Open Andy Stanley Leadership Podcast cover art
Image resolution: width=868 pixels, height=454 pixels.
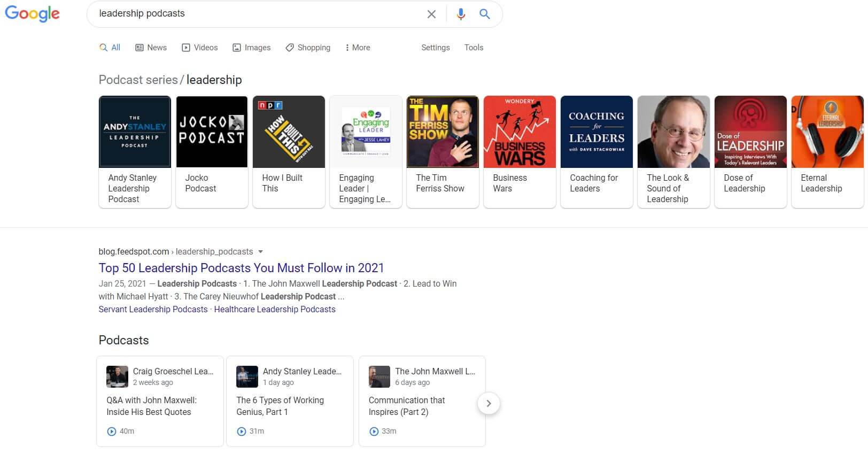click(135, 132)
